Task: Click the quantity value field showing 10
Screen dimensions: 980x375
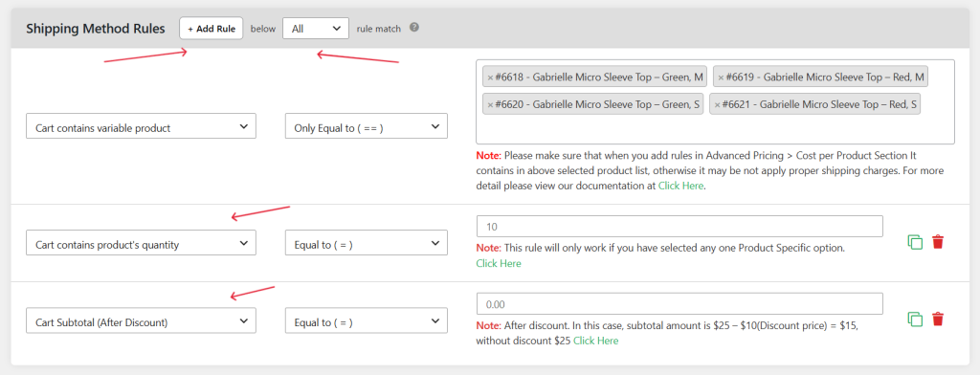Action: click(x=679, y=227)
